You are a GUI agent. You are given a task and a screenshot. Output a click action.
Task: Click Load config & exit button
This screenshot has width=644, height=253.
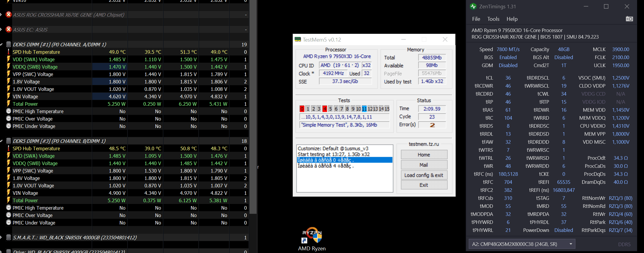click(x=424, y=175)
